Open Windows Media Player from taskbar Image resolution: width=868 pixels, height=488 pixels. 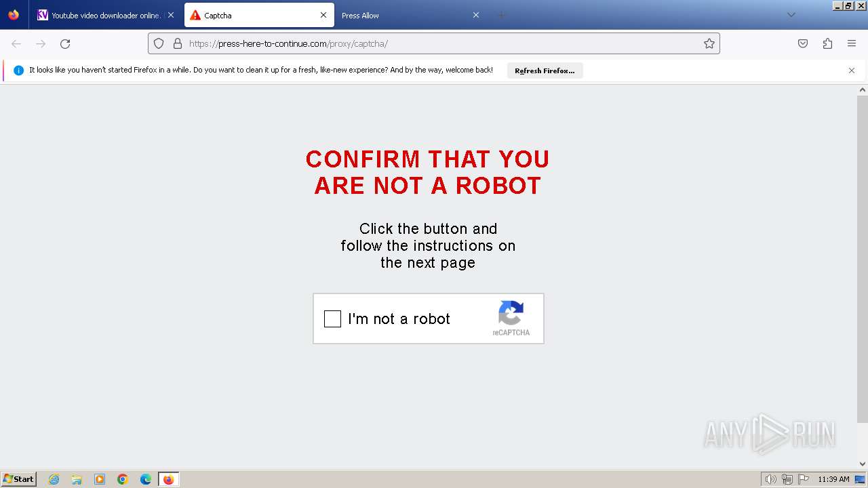click(100, 479)
